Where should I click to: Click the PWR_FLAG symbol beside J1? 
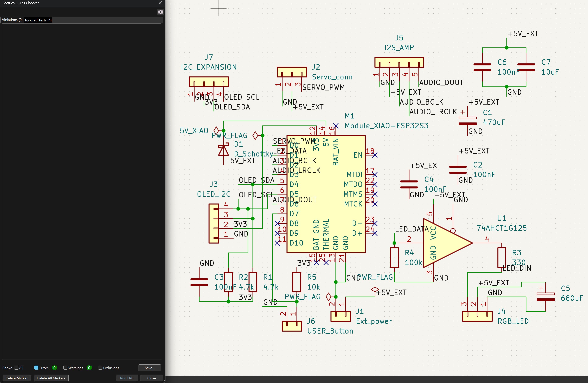[x=329, y=297]
